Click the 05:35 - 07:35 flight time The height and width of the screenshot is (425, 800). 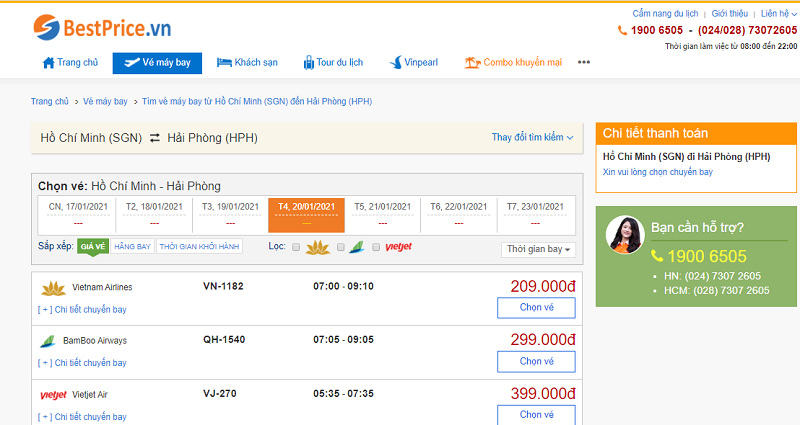point(343,394)
